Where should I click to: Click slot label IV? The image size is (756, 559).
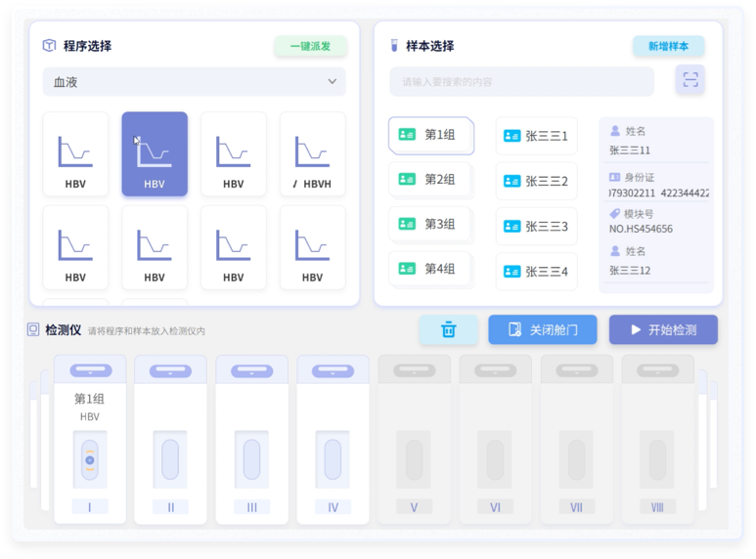(333, 507)
